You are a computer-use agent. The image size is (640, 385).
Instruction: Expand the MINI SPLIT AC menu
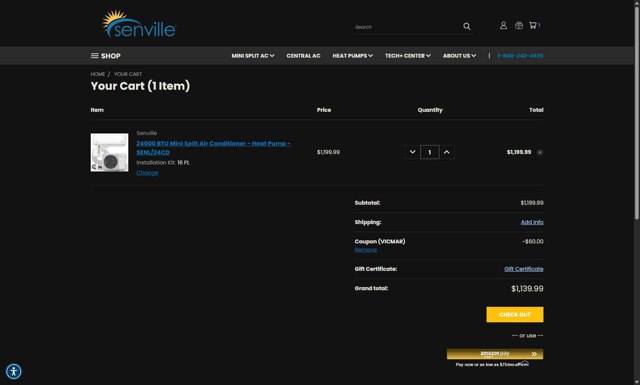[x=253, y=56]
